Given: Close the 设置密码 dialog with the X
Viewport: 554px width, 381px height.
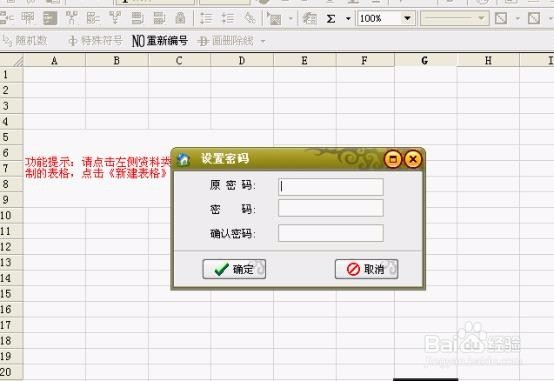Looking at the screenshot, I should click(413, 159).
